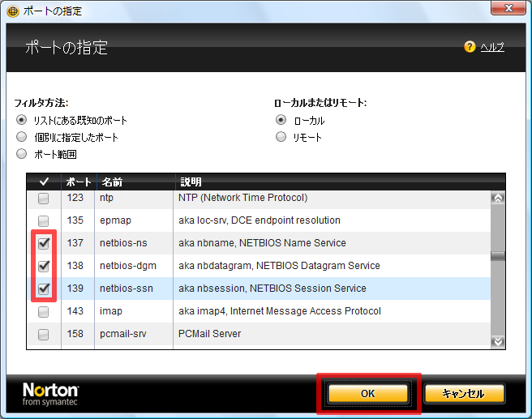Check the port 135 epmap checkbox
The image size is (532, 419).
point(44,220)
